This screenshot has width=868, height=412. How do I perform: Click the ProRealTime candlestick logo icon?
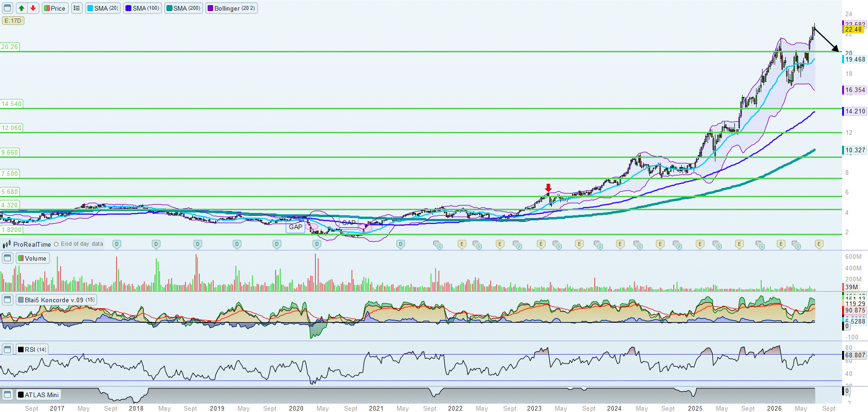pos(7,244)
